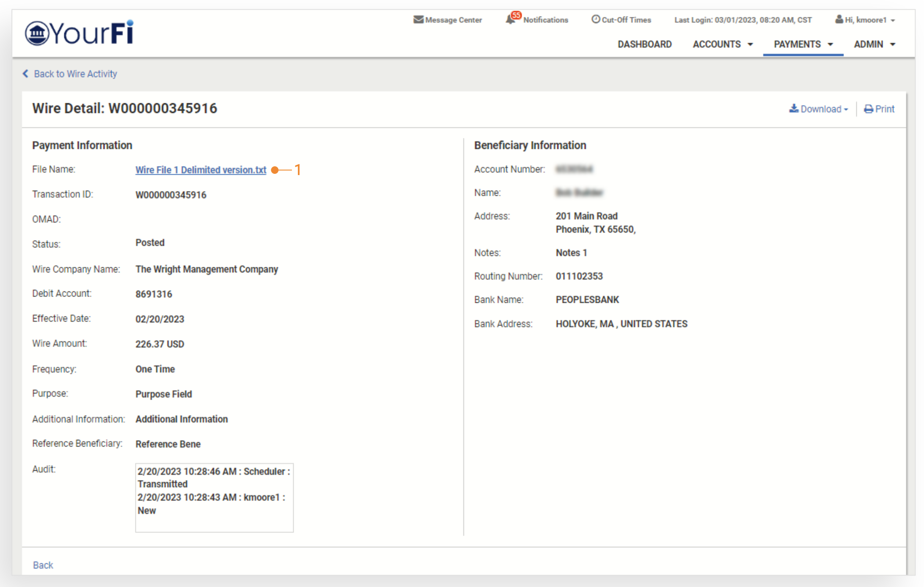Viewport: 924px width, 587px height.
Task: Open the Message Center envelope icon
Action: 418,19
